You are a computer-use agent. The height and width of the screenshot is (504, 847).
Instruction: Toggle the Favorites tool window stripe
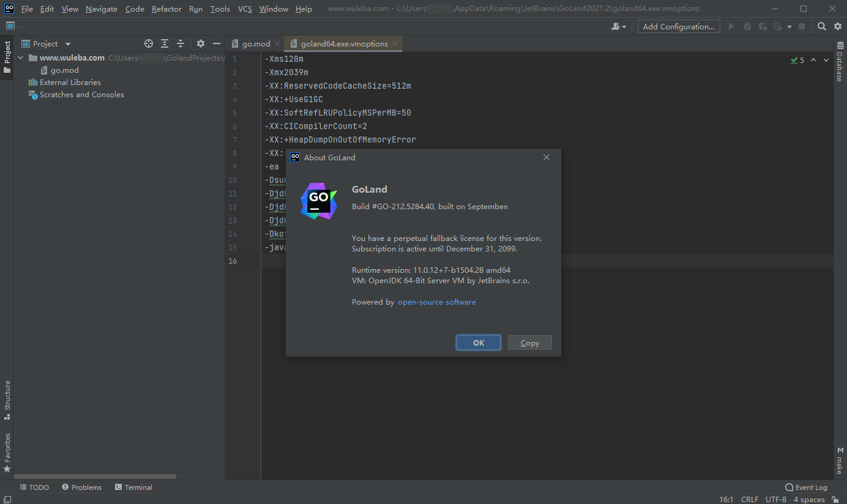[x=7, y=453]
